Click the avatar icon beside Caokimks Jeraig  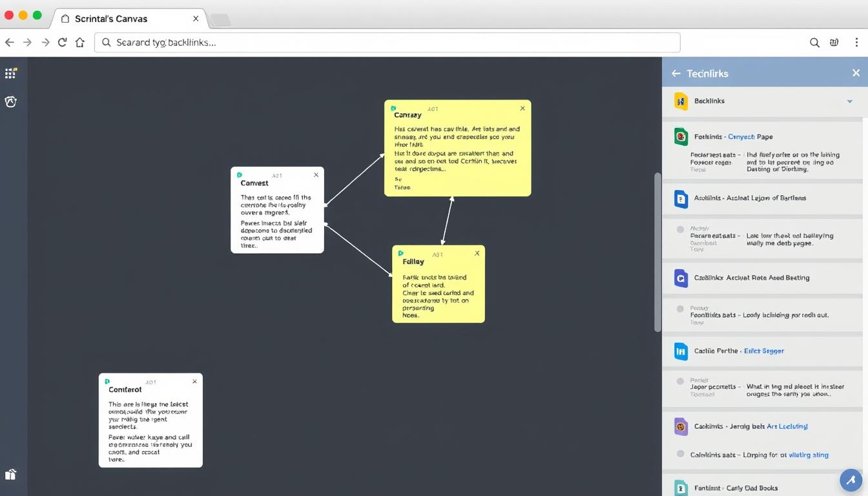click(681, 426)
